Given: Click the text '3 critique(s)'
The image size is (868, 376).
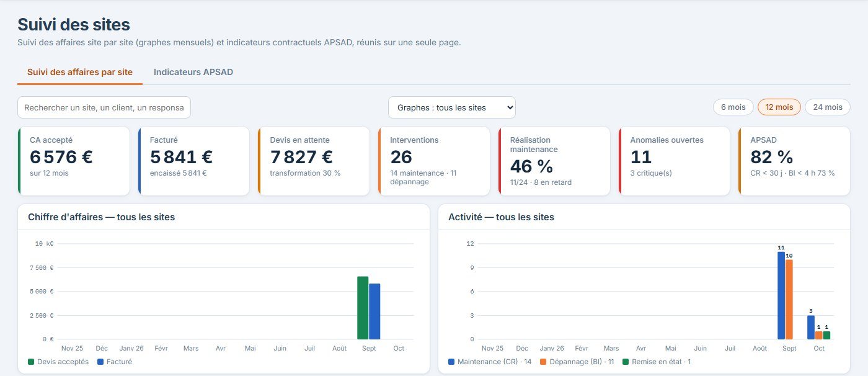Looking at the screenshot, I should coord(651,173).
